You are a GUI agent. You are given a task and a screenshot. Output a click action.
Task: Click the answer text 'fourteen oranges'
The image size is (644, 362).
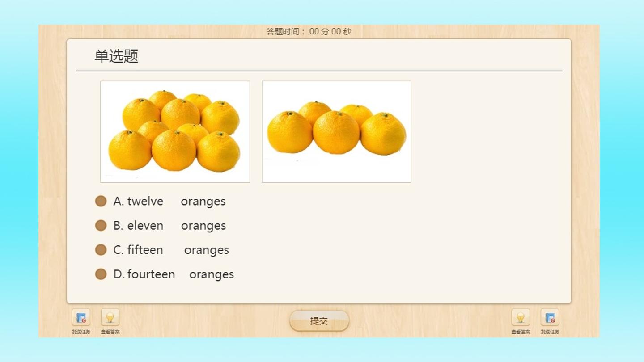(x=181, y=274)
